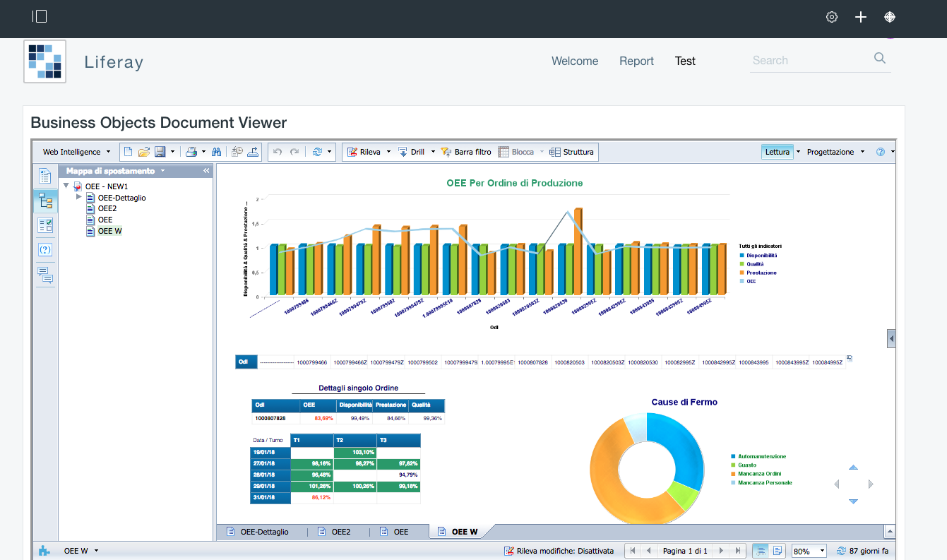Viewport: 947px width, 560px height.
Task: Click in the Search input field
Action: (x=809, y=61)
